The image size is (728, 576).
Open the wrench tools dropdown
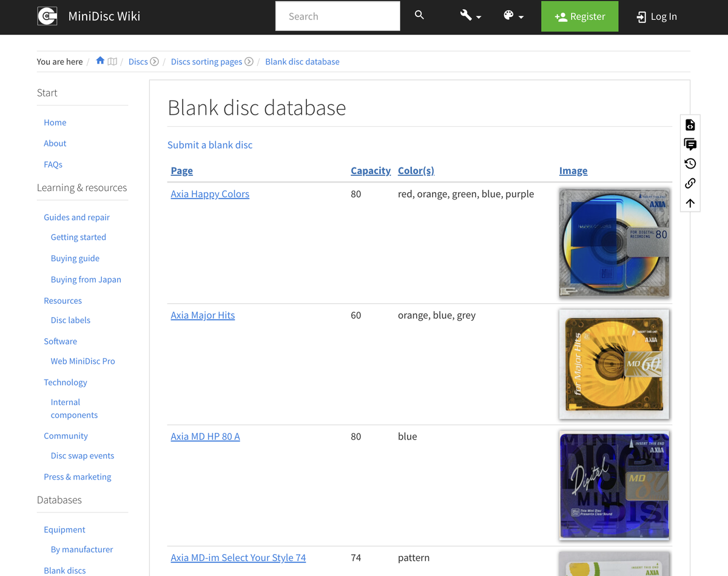tap(470, 16)
